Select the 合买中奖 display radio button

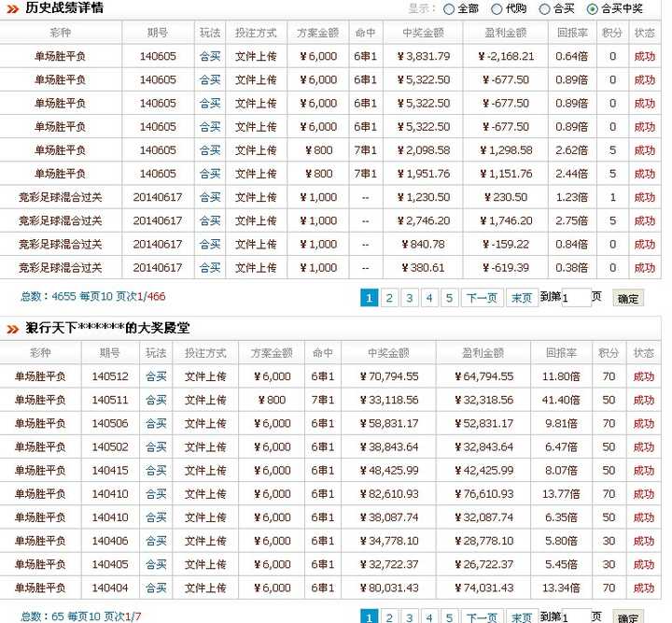click(593, 9)
